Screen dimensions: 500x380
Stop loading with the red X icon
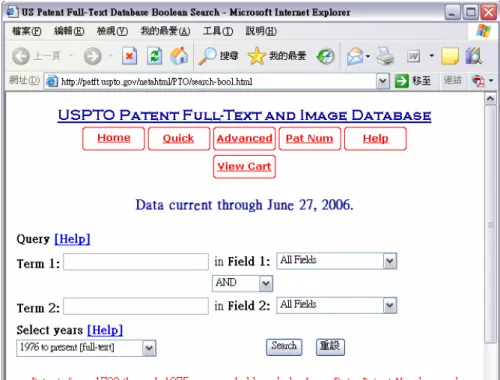click(129, 56)
